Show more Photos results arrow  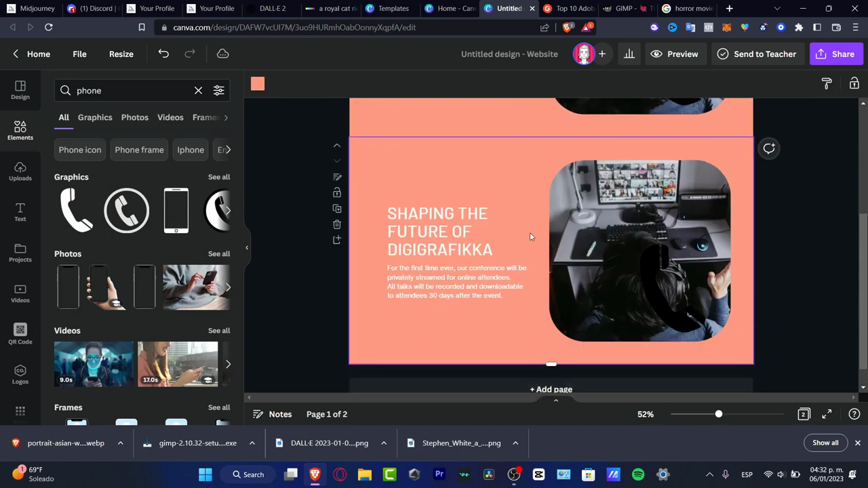(x=228, y=287)
